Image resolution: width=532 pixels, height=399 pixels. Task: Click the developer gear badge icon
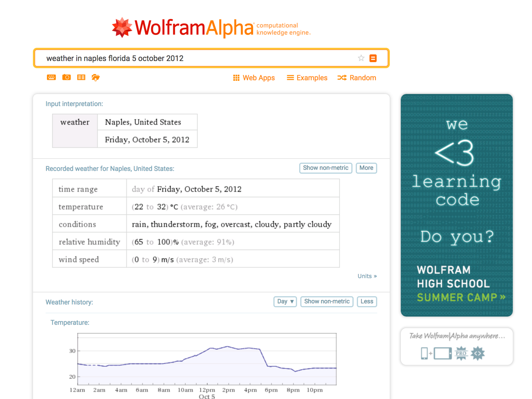(478, 353)
